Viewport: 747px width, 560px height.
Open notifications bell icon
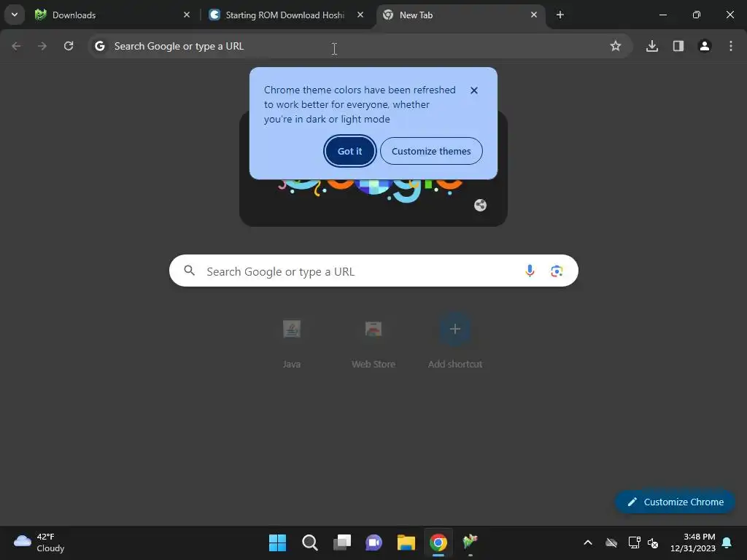pos(727,542)
